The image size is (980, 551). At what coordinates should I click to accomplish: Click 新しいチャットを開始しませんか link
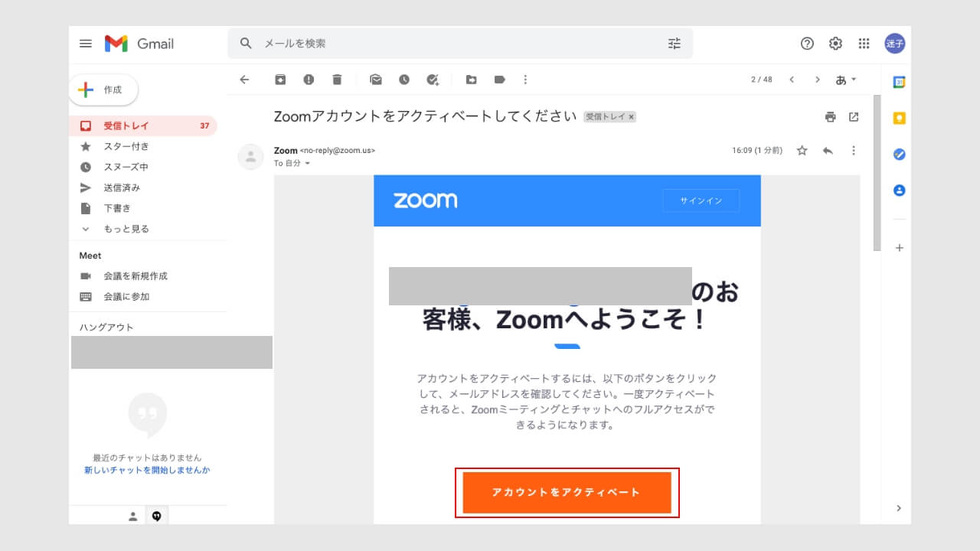pos(147,470)
